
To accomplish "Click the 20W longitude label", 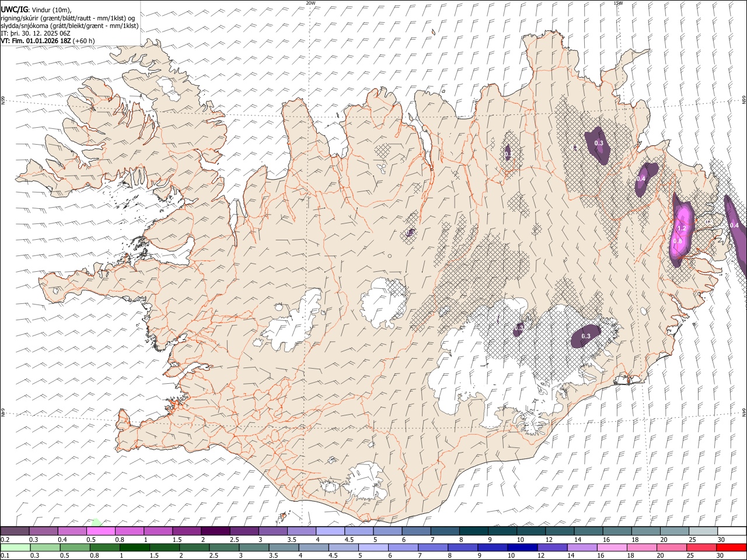I will coord(310,3).
